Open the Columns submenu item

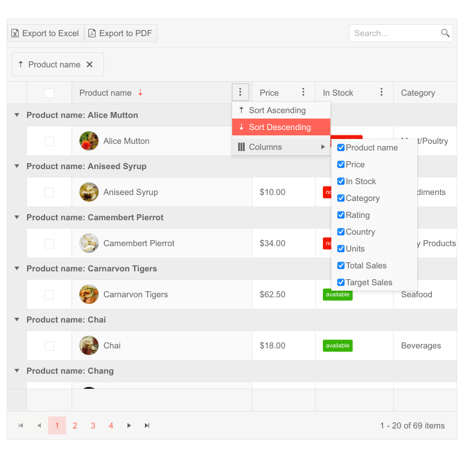(x=281, y=147)
